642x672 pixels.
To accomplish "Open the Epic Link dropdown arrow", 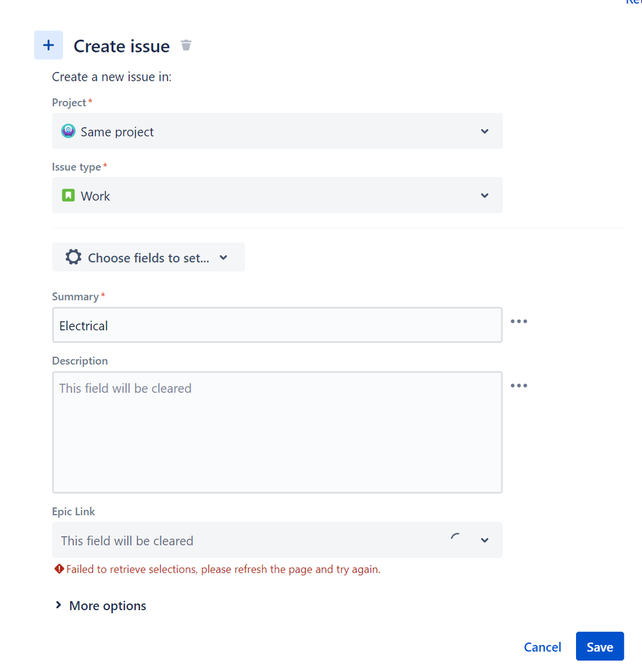I will (x=484, y=540).
